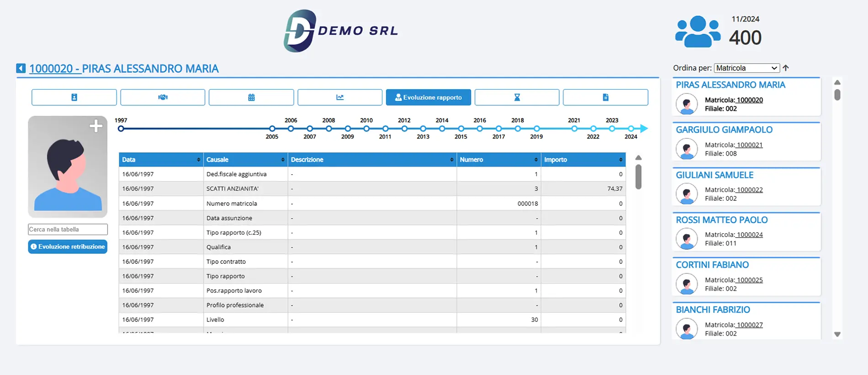This screenshot has height=375, width=868.
Task: Select the 2012 timeline marker
Action: tap(404, 129)
